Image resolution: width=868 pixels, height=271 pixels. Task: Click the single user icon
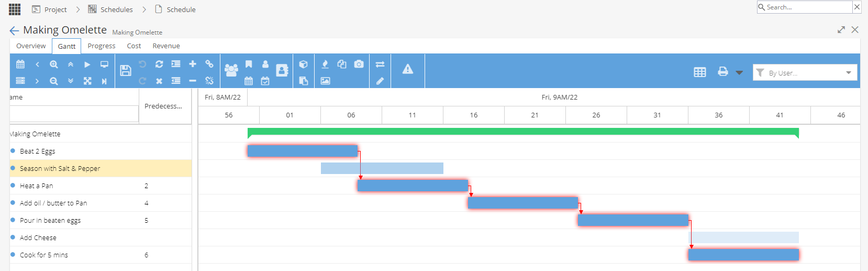pyautogui.click(x=265, y=64)
